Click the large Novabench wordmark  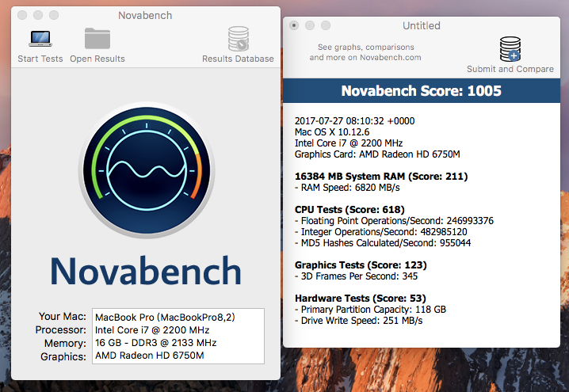coord(146,271)
